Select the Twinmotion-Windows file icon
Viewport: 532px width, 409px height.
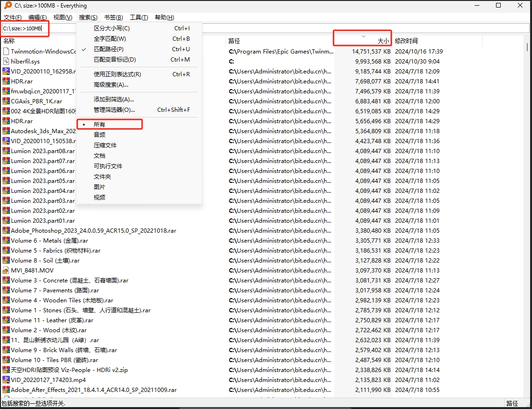6,51
